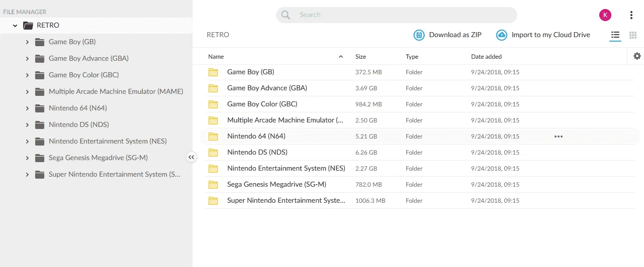This screenshot has height=267, width=644.
Task: Switch to list view
Action: pos(615,35)
